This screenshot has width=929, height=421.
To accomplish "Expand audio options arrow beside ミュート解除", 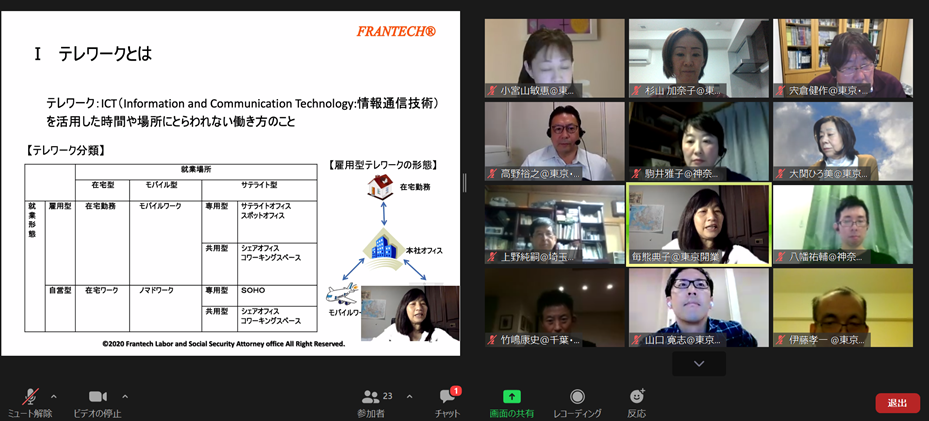I will click(x=54, y=397).
